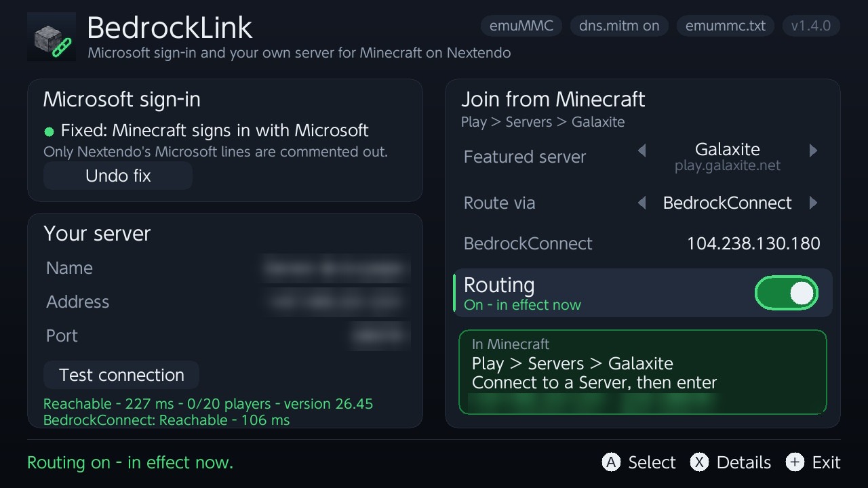This screenshot has width=868, height=488.
Task: Click the 'Connect to a Server, then enter' line
Action: pos(594,383)
